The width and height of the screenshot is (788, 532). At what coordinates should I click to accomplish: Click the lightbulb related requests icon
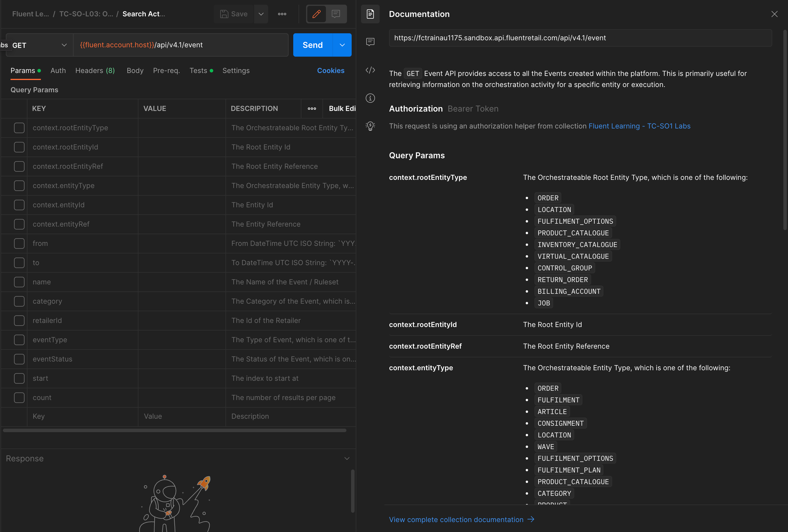pyautogui.click(x=370, y=126)
